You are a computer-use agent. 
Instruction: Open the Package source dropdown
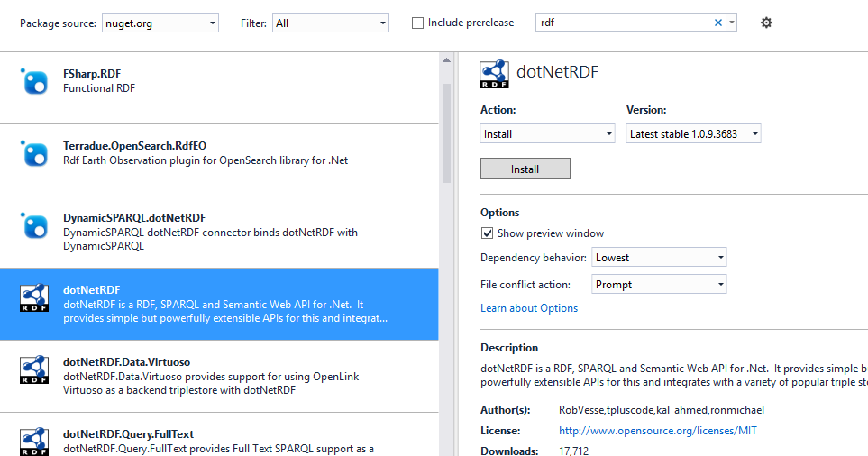click(x=160, y=23)
